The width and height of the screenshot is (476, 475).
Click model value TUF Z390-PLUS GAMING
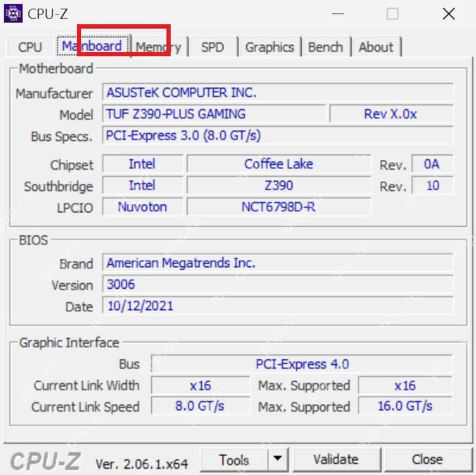click(214, 114)
